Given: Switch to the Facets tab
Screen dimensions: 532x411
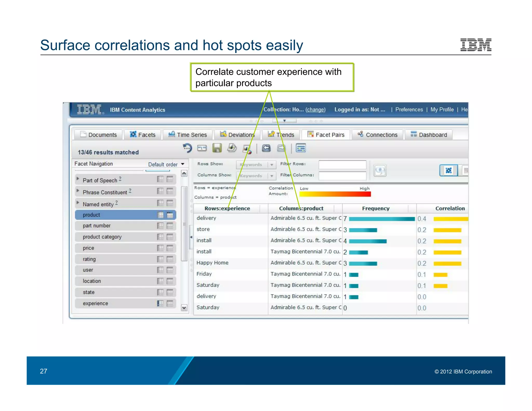Looking at the screenshot, I should pyautogui.click(x=142, y=135).
